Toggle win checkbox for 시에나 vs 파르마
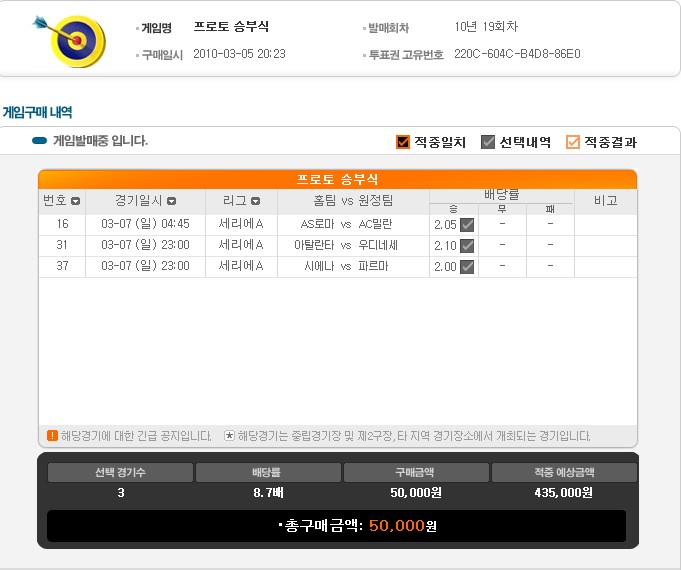681x570 pixels. pyautogui.click(x=467, y=267)
